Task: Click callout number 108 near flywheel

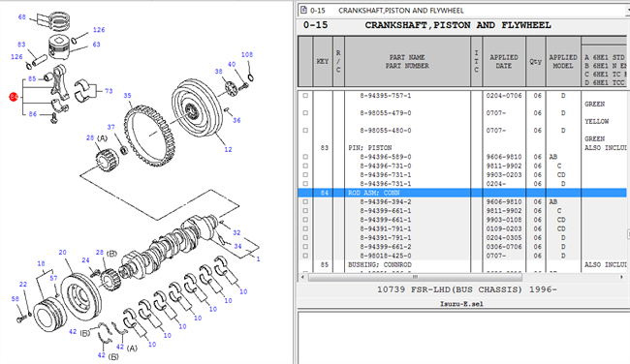Action: click(247, 54)
